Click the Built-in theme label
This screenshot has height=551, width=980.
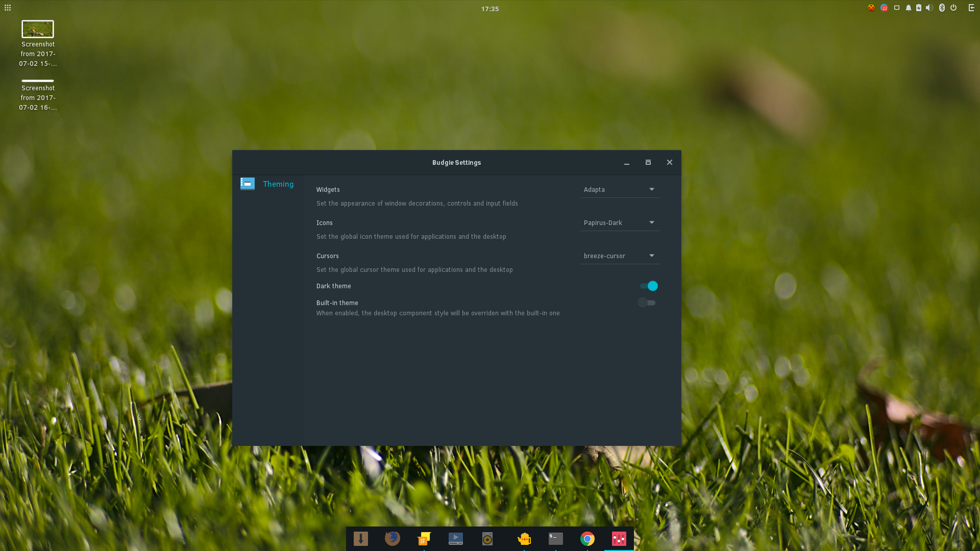pyautogui.click(x=337, y=303)
